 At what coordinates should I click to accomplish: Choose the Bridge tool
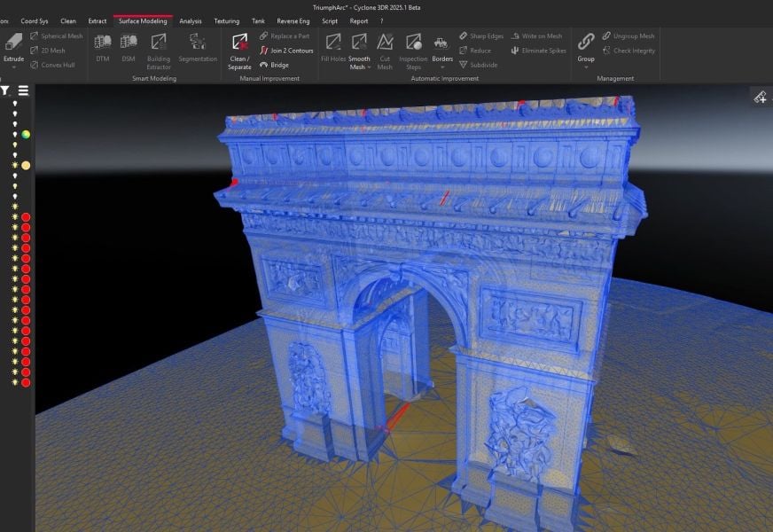coord(274,65)
